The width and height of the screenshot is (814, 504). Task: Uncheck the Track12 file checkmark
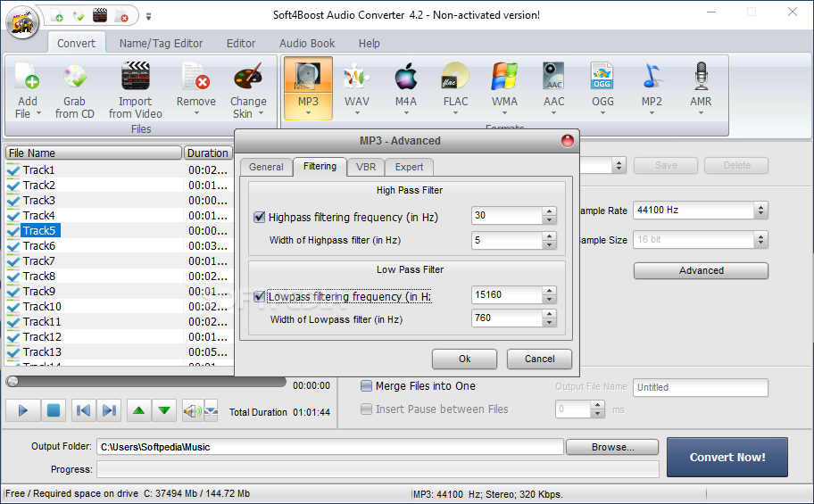[x=13, y=337]
